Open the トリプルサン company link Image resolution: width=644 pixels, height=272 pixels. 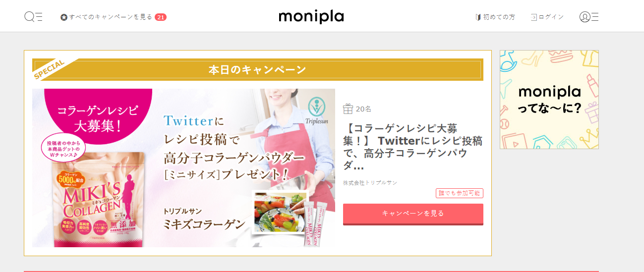point(381,183)
